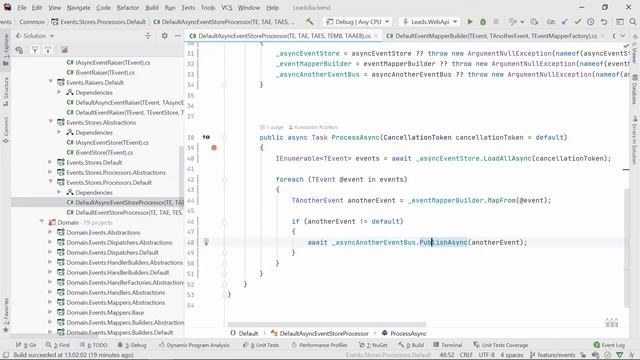Collapse the Events.Raisers.Default project
This screenshot has width=640, height=360.
[x=51, y=82]
